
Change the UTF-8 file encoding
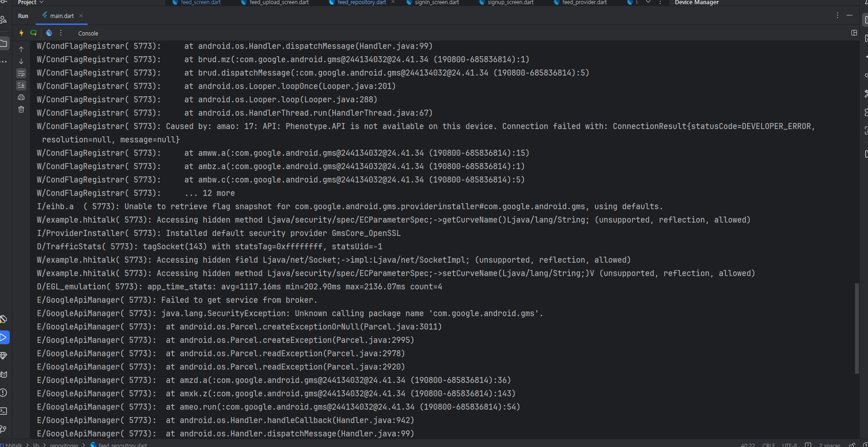[x=789, y=445]
